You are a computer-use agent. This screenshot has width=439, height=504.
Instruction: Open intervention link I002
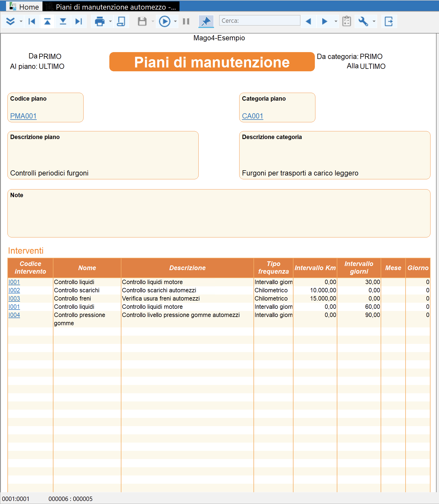pos(14,290)
